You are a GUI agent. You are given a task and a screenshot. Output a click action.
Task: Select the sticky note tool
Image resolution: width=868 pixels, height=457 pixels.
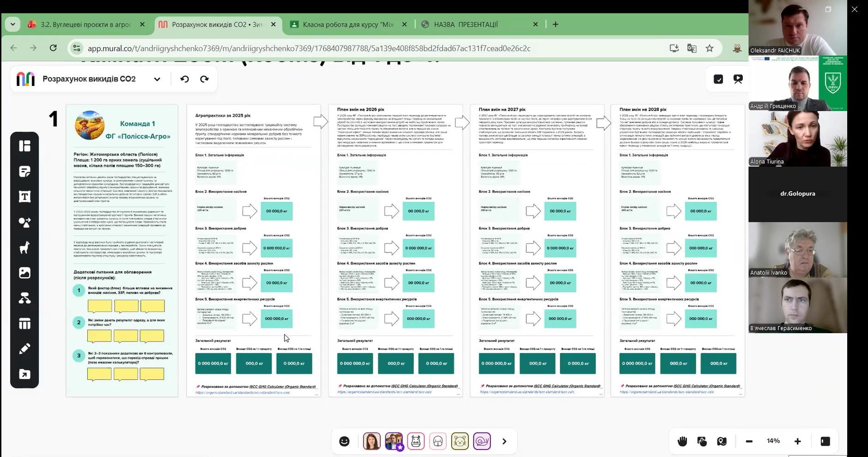[24, 171]
